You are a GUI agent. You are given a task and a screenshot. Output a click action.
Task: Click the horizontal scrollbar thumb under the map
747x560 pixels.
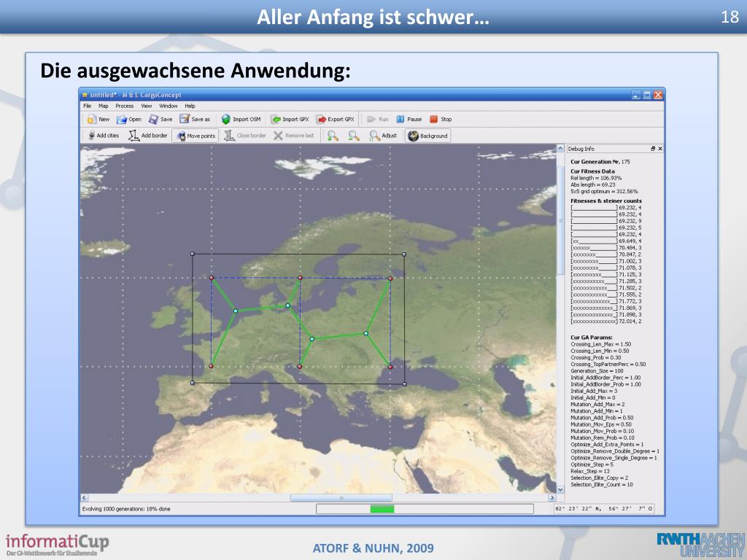341,497
